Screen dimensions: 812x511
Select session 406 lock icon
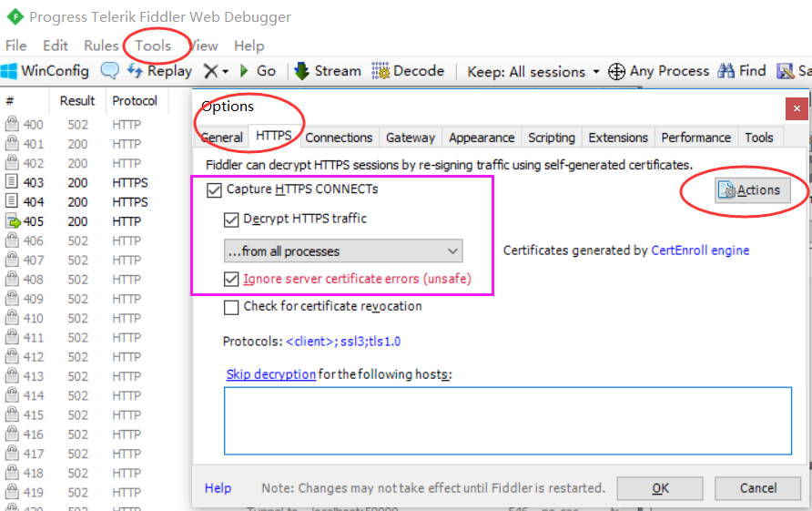click(x=12, y=240)
